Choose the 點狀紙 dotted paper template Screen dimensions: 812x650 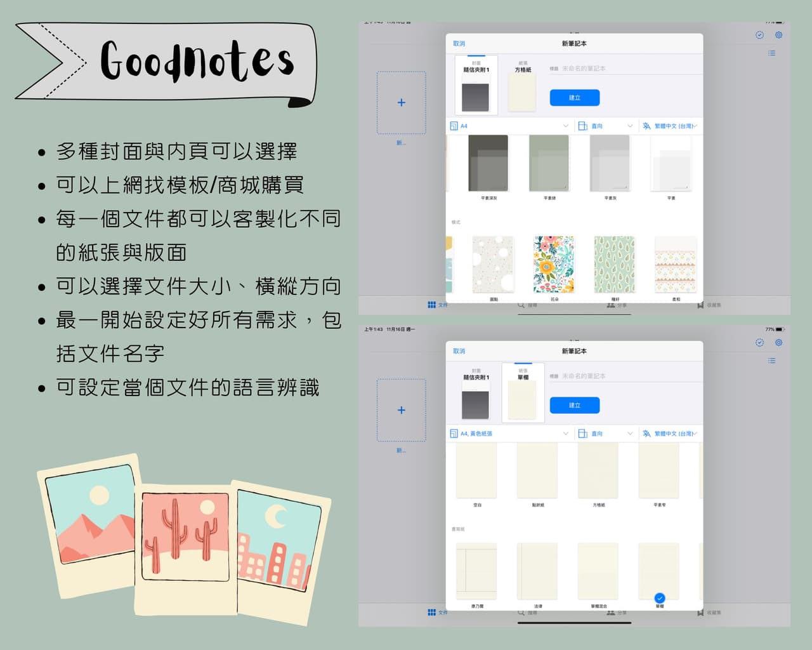[x=537, y=472]
